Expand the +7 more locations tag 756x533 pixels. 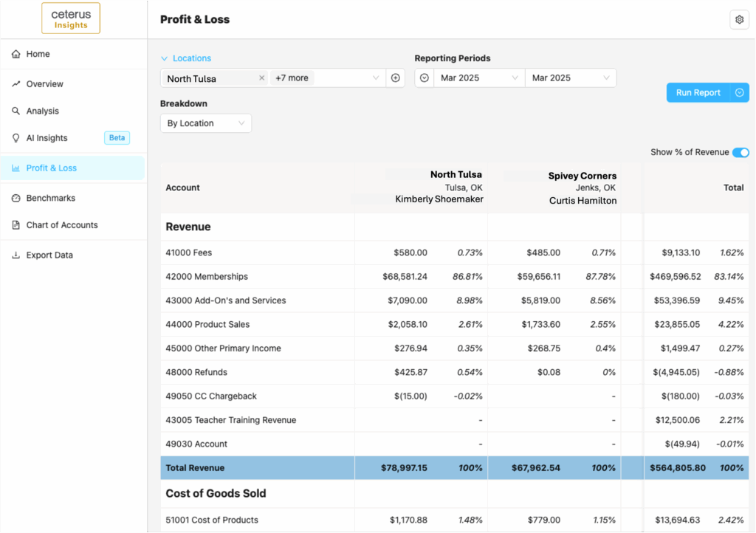click(x=292, y=78)
